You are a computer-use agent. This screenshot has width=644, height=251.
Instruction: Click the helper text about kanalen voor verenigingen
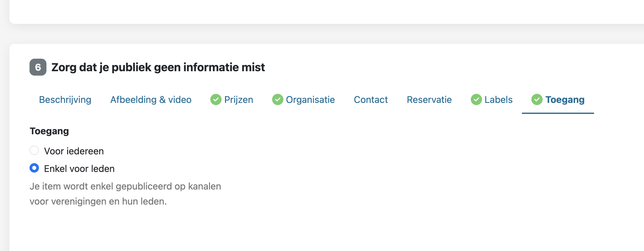125,194
